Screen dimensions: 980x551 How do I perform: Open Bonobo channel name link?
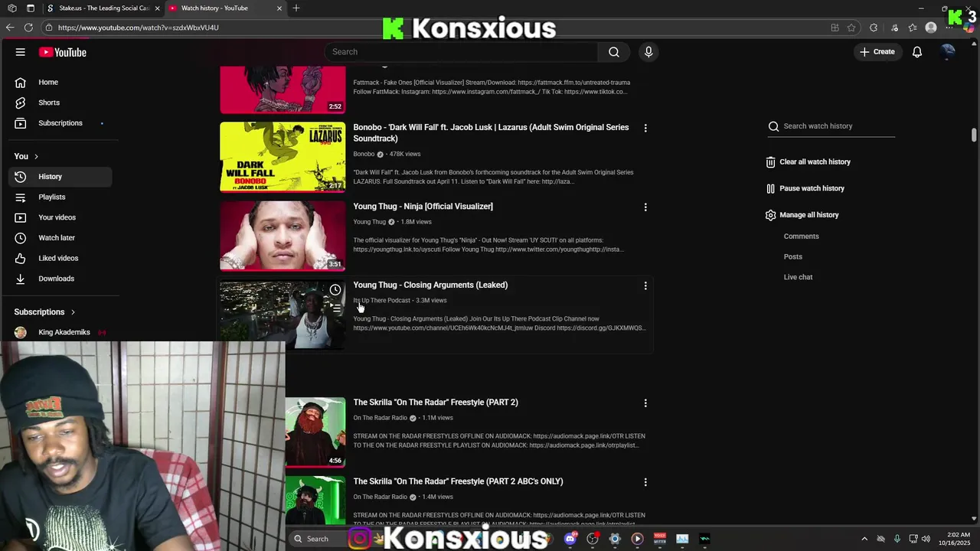tap(364, 155)
